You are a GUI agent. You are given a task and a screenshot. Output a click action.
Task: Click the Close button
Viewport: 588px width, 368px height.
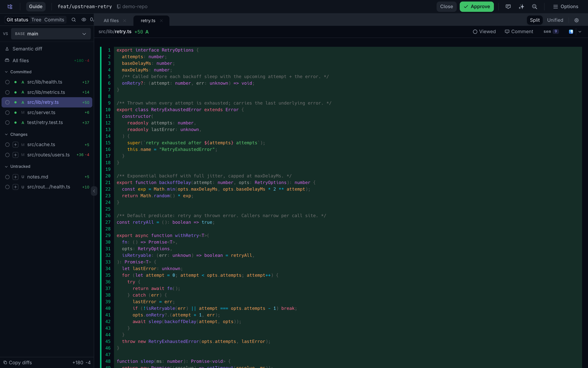click(x=446, y=6)
